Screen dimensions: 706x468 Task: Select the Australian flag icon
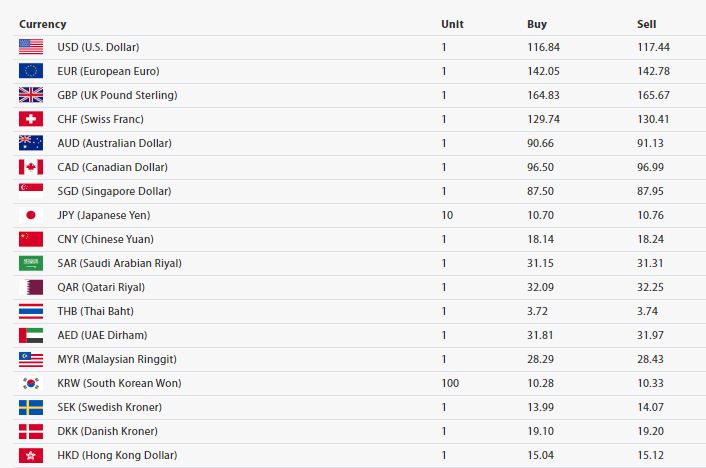(31, 143)
